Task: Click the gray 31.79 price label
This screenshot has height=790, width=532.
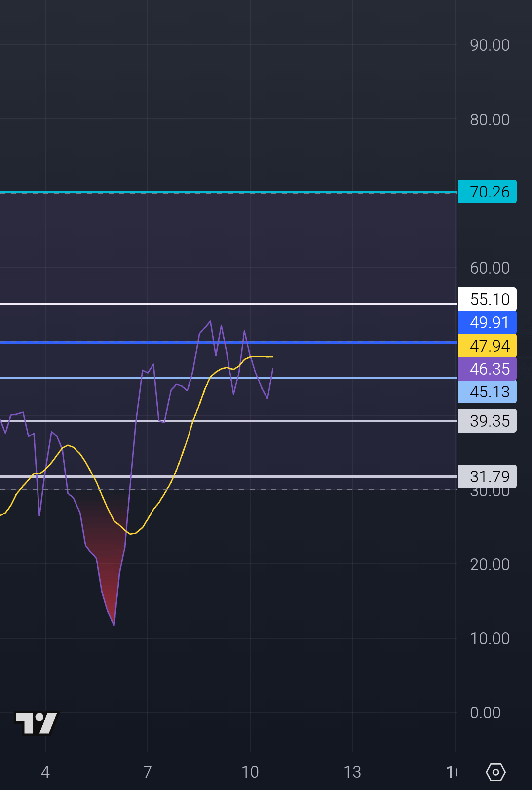Action: pos(488,476)
